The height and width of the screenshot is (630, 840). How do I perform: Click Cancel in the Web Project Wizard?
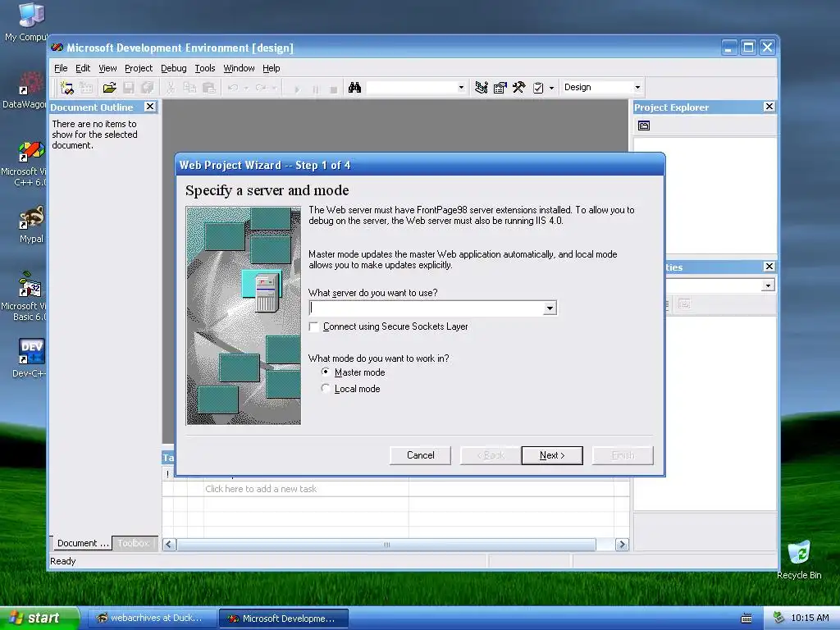(x=421, y=455)
